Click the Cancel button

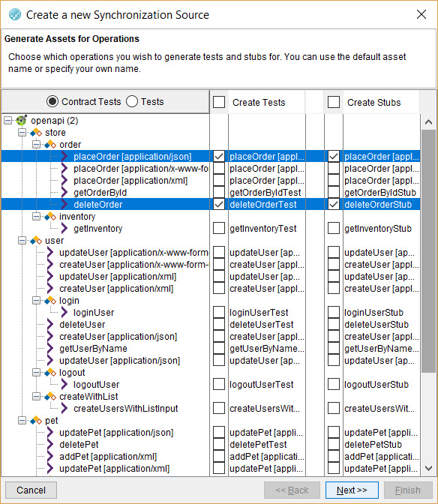31,490
